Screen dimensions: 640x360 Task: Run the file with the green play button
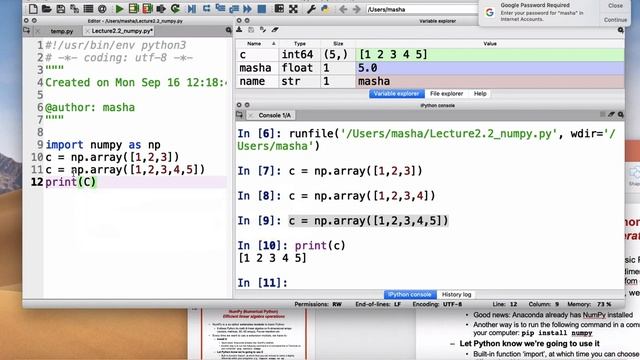119,9
